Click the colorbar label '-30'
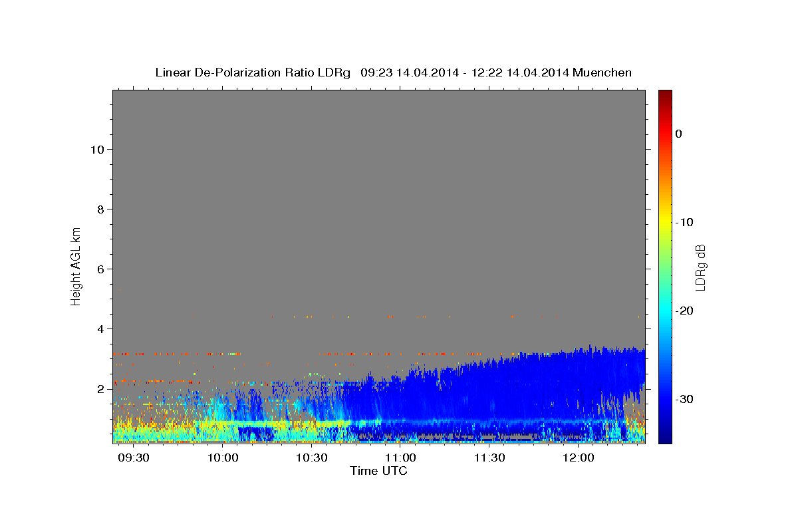The image size is (798, 532). (685, 399)
